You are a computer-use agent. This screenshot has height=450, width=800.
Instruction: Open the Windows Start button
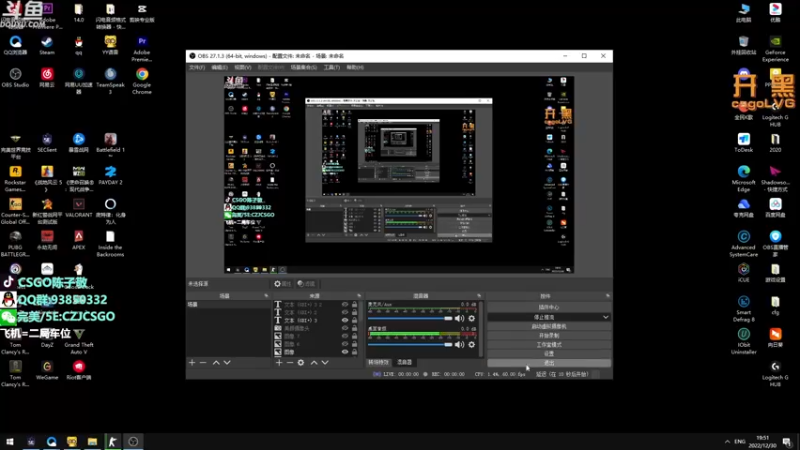coord(10,442)
